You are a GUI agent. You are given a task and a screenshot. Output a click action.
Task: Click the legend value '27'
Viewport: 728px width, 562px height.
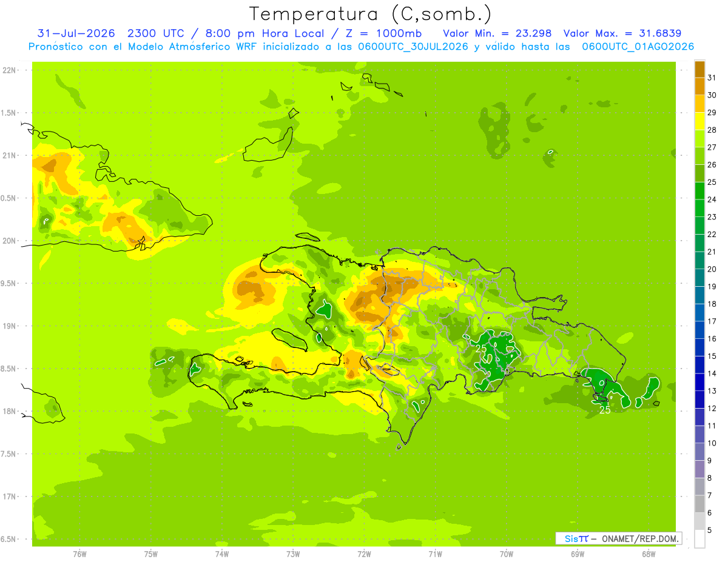pyautogui.click(x=712, y=147)
